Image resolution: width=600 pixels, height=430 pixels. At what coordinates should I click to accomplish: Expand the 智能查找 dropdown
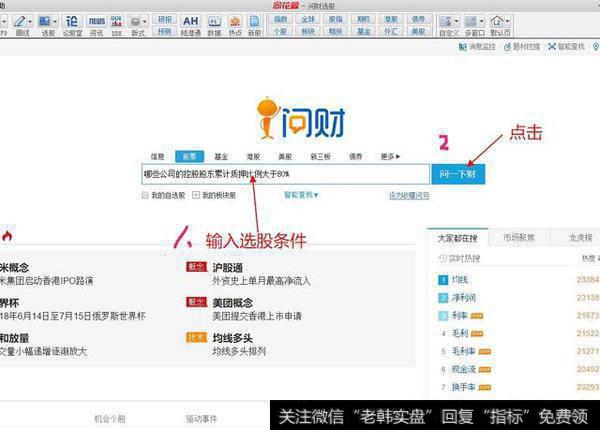coord(301,195)
